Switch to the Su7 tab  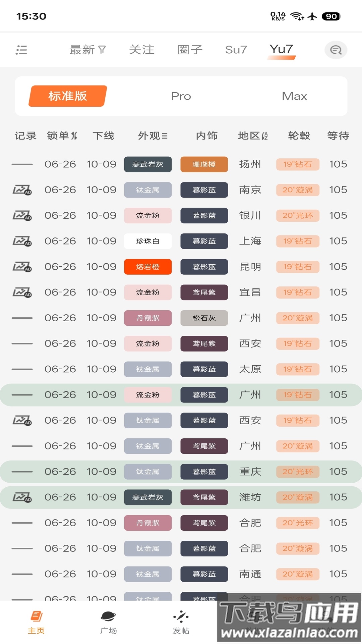point(236,49)
